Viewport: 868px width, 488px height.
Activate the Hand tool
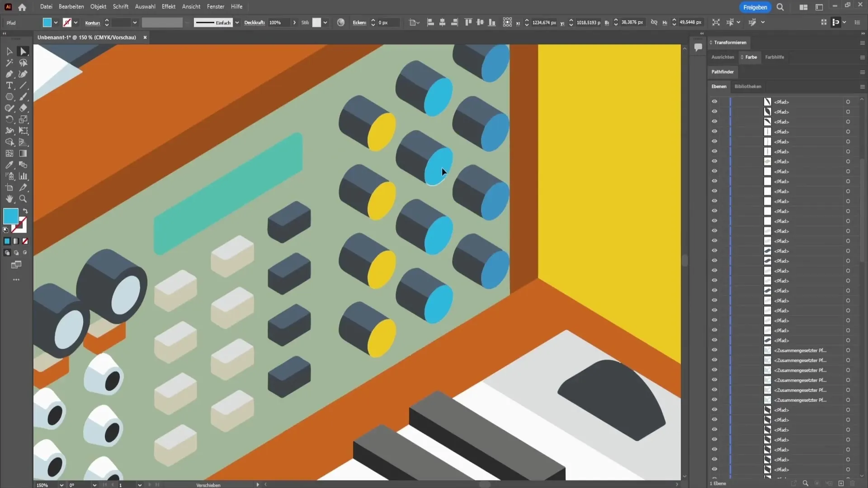[x=9, y=199]
